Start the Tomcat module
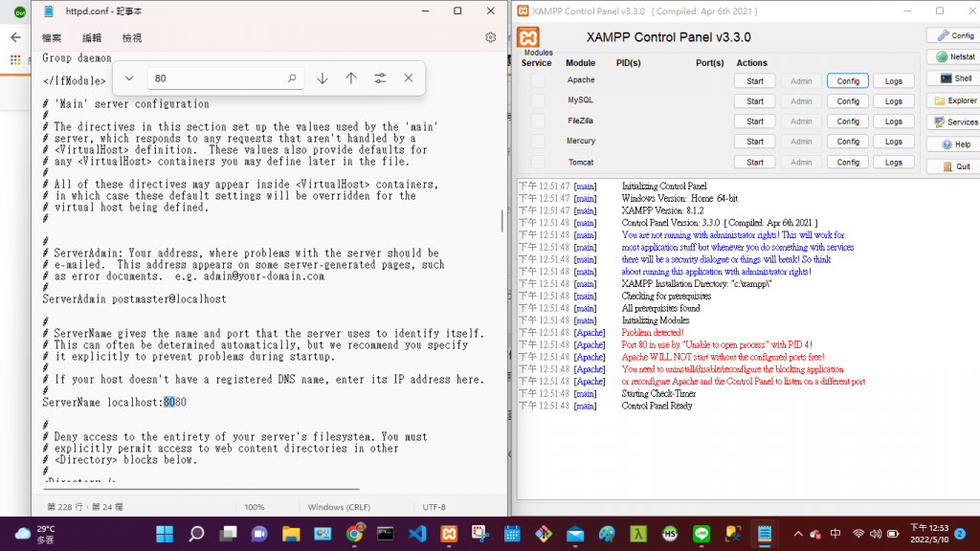 click(x=755, y=163)
